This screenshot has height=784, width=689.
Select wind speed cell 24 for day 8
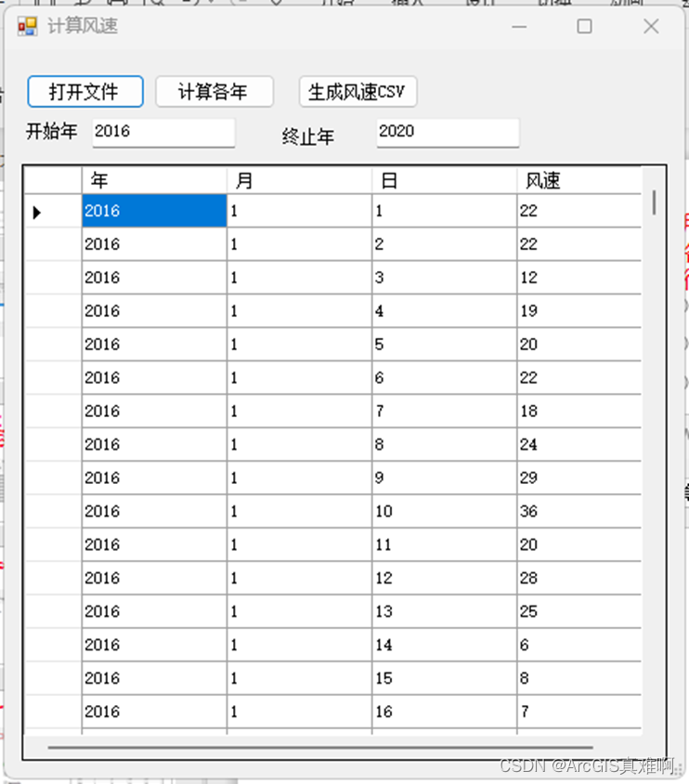pos(579,445)
